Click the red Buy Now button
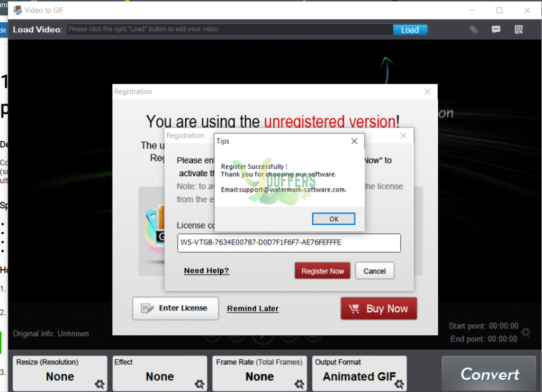This screenshot has height=392, width=542. tap(379, 308)
